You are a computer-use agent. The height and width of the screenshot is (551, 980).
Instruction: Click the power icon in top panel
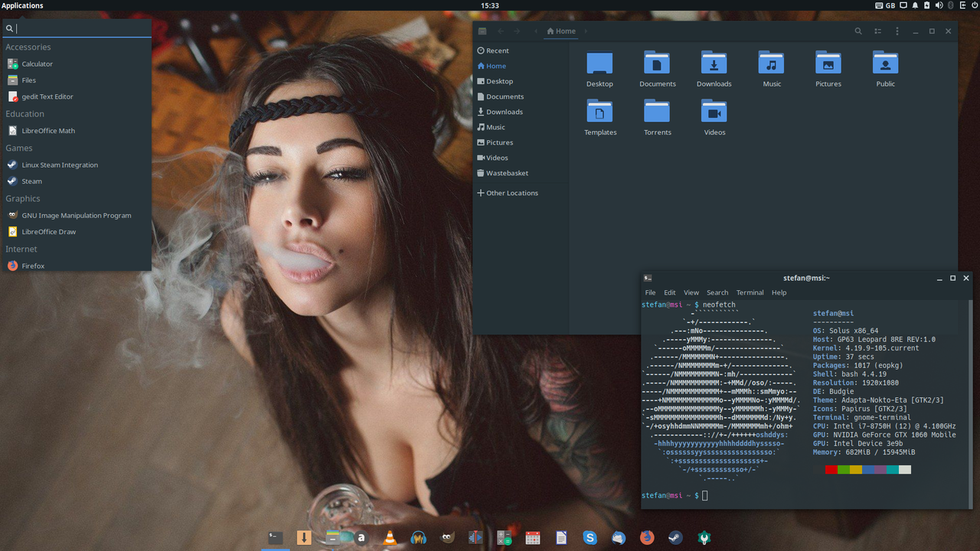coord(974,5)
